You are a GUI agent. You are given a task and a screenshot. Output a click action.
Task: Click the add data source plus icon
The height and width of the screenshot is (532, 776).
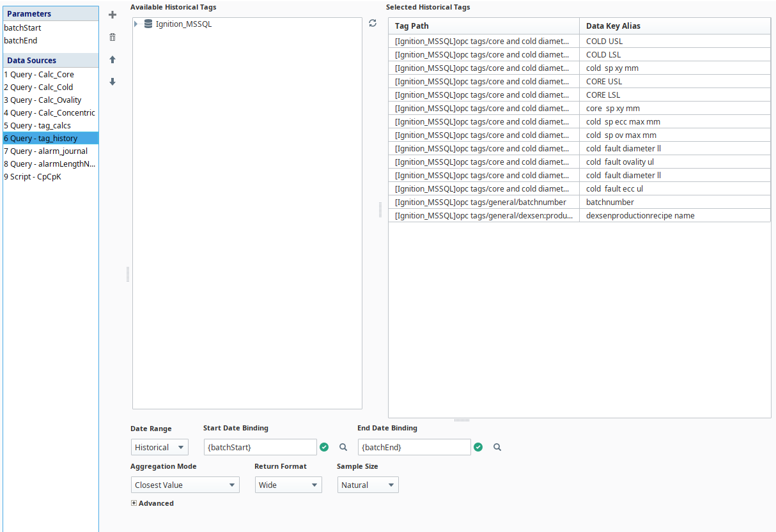pos(113,15)
